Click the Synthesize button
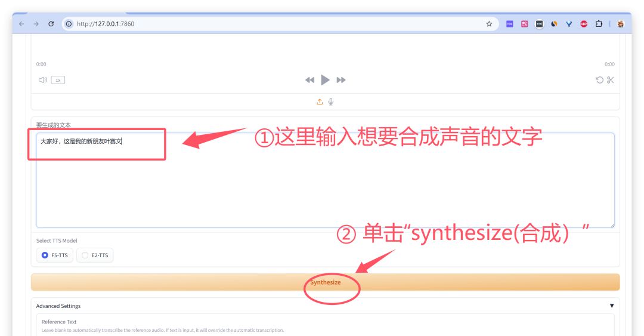This screenshot has width=644, height=336. [326, 282]
